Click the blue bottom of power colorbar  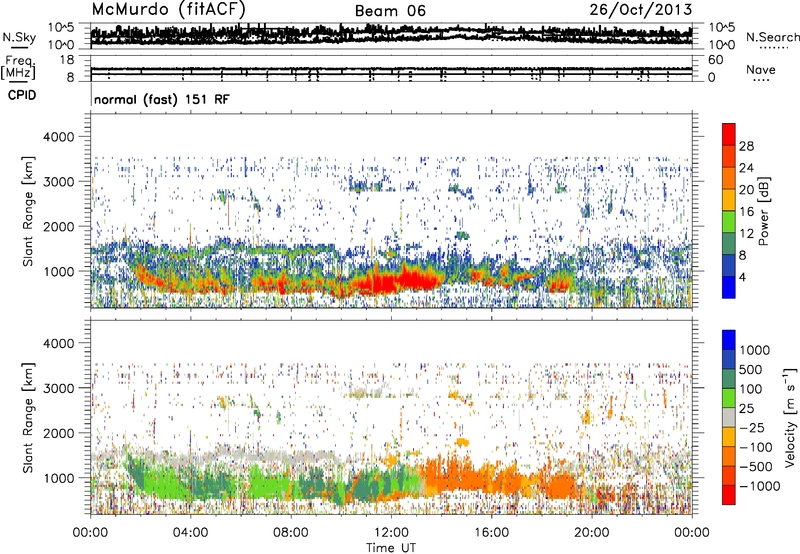[x=729, y=287]
